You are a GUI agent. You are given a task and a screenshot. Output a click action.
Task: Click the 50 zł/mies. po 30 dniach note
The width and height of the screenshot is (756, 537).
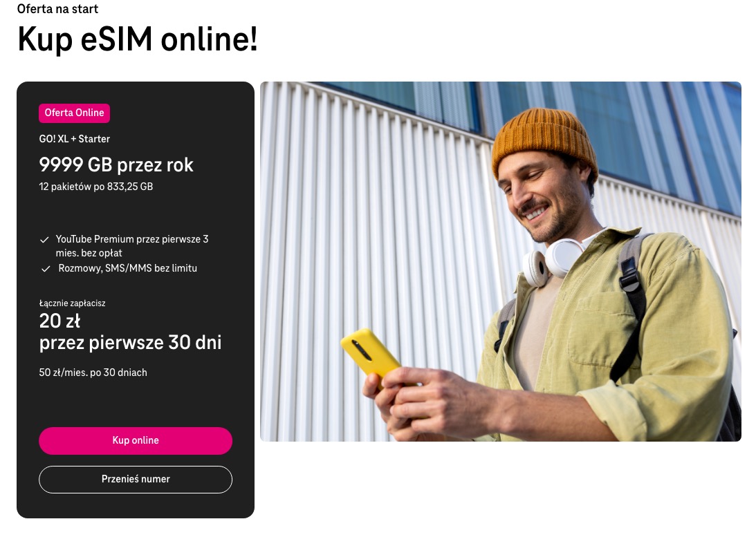click(93, 373)
